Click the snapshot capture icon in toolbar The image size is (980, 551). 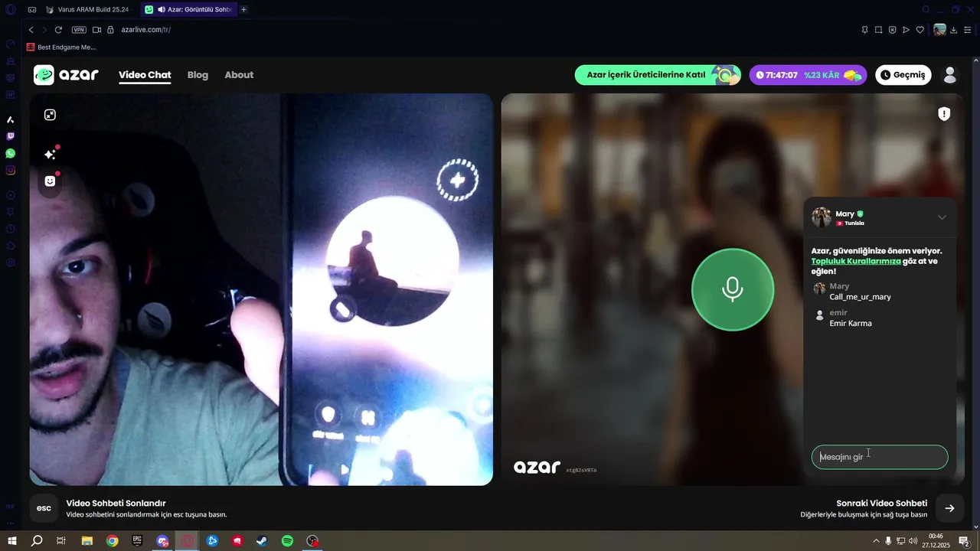(878, 30)
